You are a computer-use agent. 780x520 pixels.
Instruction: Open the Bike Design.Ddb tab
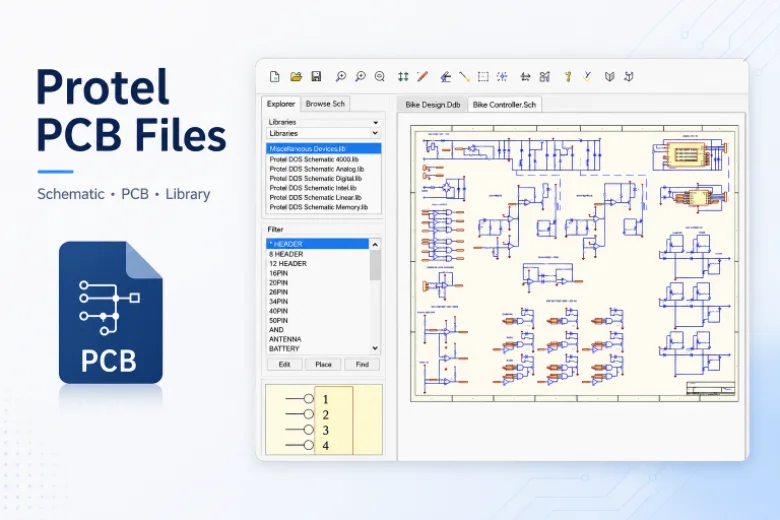[433, 105]
